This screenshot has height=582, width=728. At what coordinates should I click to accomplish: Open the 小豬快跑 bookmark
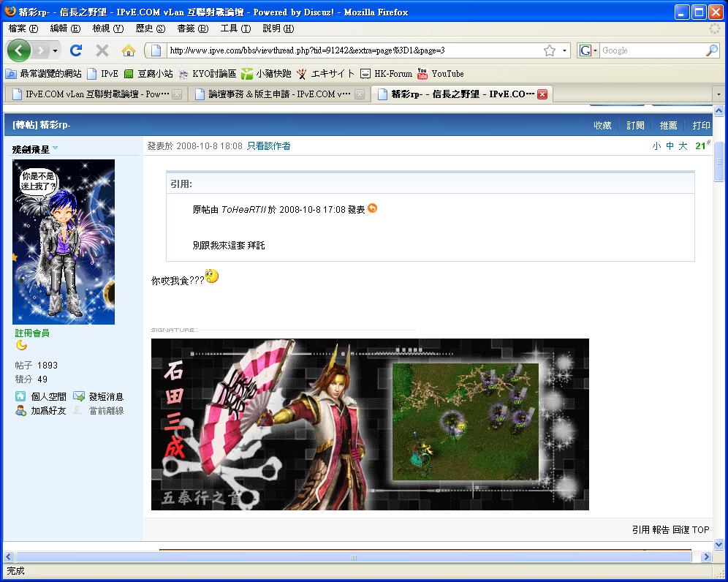point(266,73)
